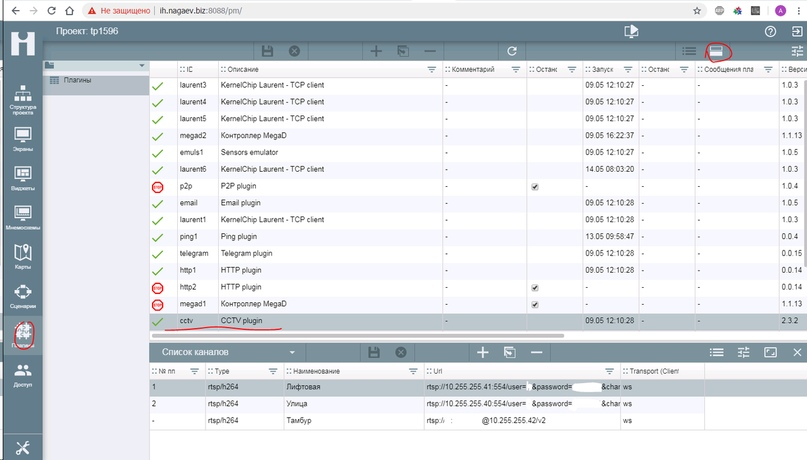Select channel Тамбур row

point(427,421)
